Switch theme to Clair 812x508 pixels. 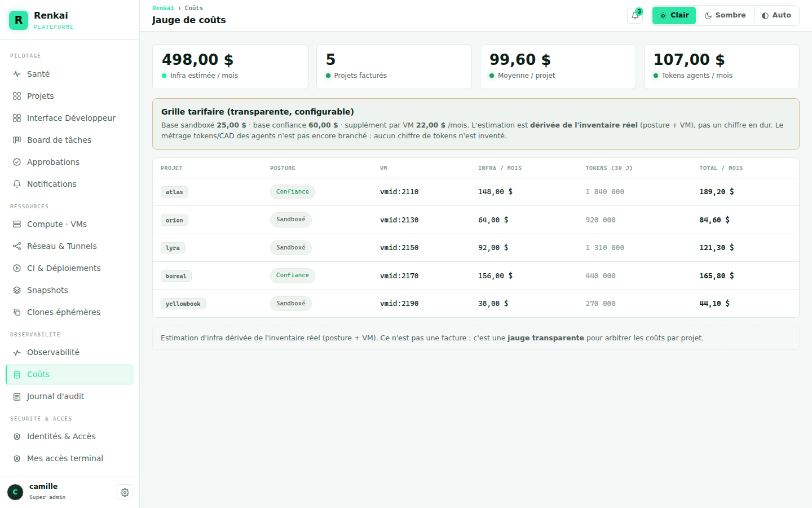(674, 15)
